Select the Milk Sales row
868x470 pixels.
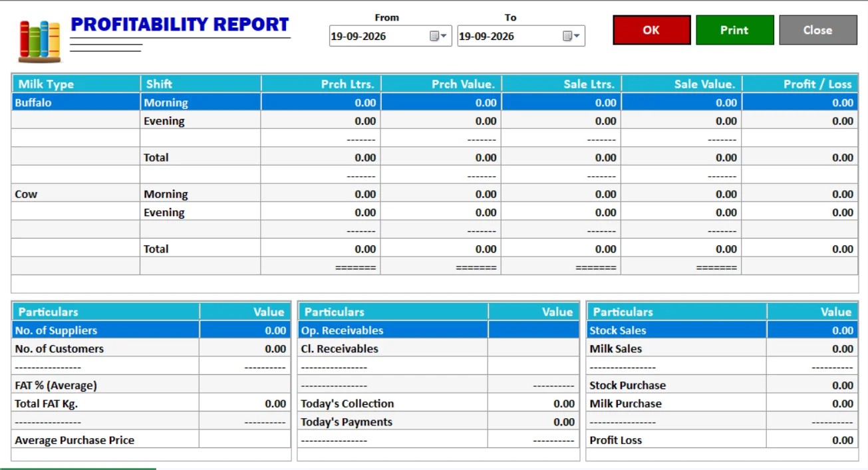[x=722, y=348]
